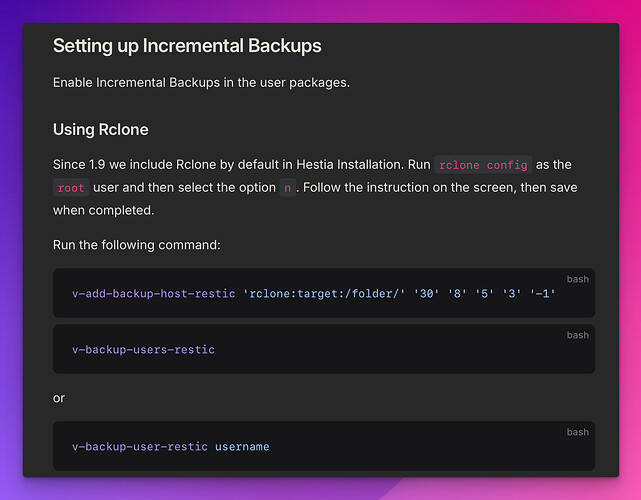Click the "root" inline code snippet

click(x=70, y=188)
